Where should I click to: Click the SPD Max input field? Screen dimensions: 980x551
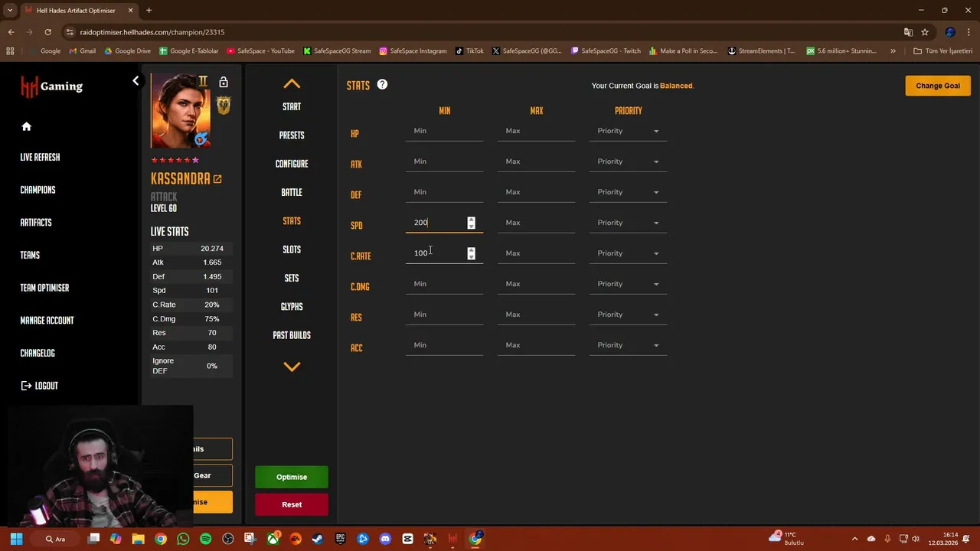coord(536,223)
